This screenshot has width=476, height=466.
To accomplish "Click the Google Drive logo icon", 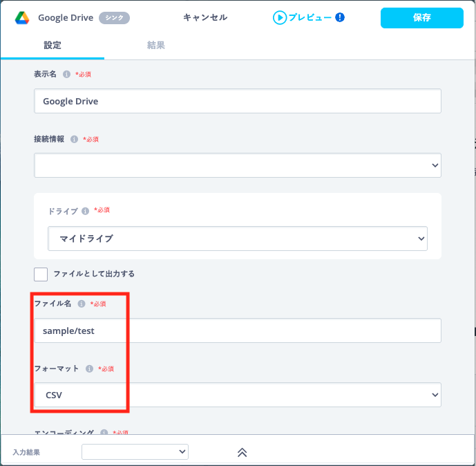I will [x=22, y=17].
